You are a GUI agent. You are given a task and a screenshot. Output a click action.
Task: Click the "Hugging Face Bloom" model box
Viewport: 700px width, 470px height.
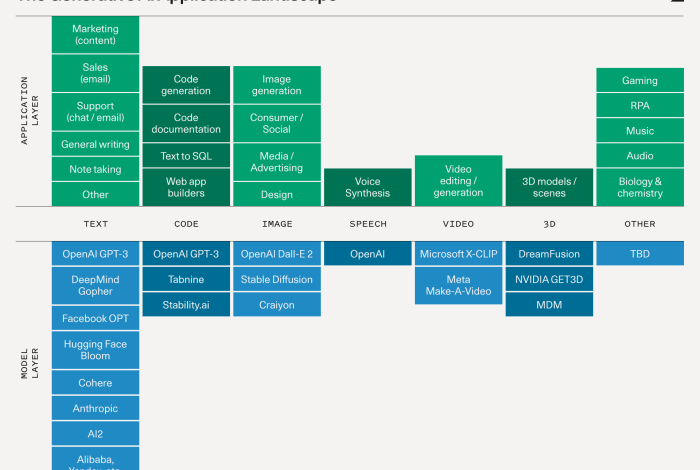96,350
